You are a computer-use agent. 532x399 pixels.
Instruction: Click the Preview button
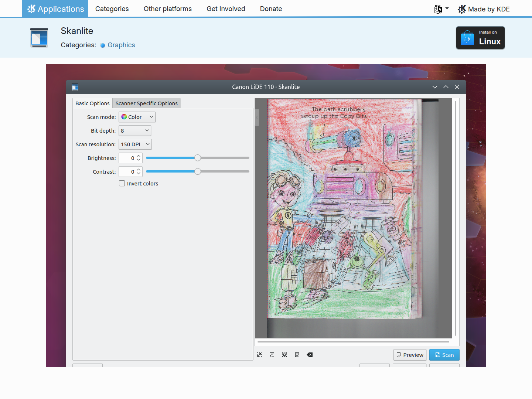pos(410,355)
